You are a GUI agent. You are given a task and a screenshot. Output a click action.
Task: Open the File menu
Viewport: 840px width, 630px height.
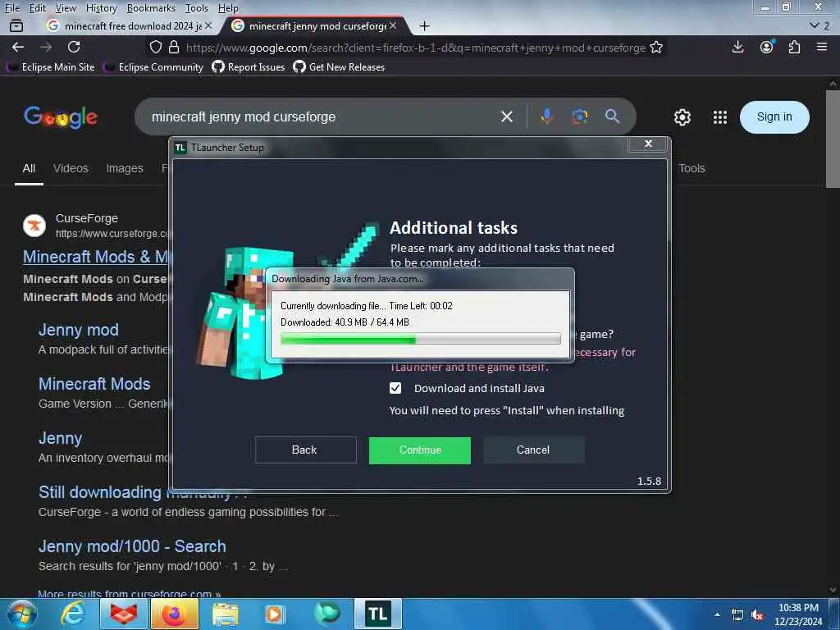click(11, 8)
